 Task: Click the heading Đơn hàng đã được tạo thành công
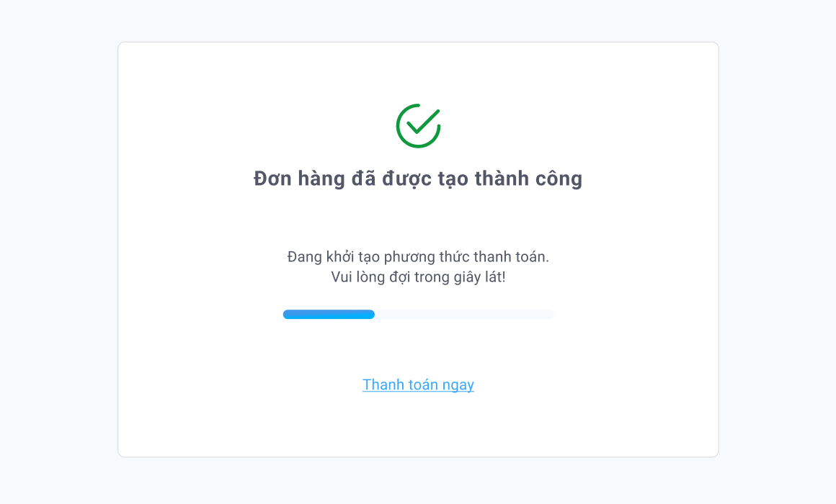click(418, 178)
